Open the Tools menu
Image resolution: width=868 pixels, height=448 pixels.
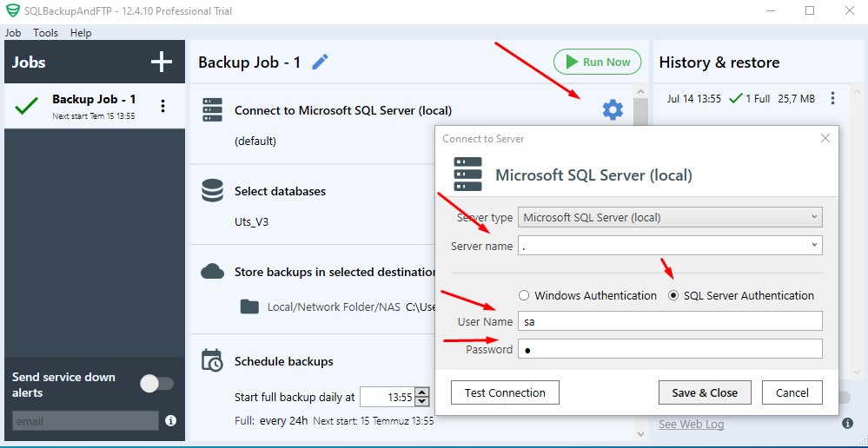(45, 33)
